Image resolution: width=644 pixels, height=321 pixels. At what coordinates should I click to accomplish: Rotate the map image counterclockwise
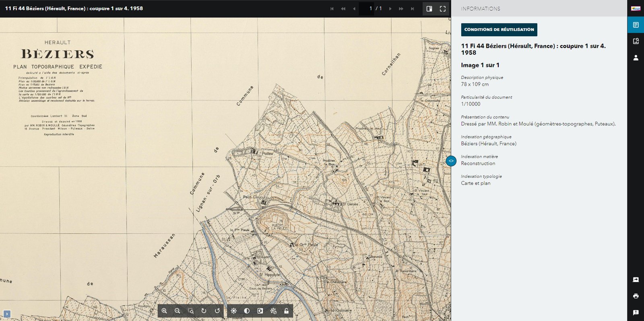click(217, 311)
